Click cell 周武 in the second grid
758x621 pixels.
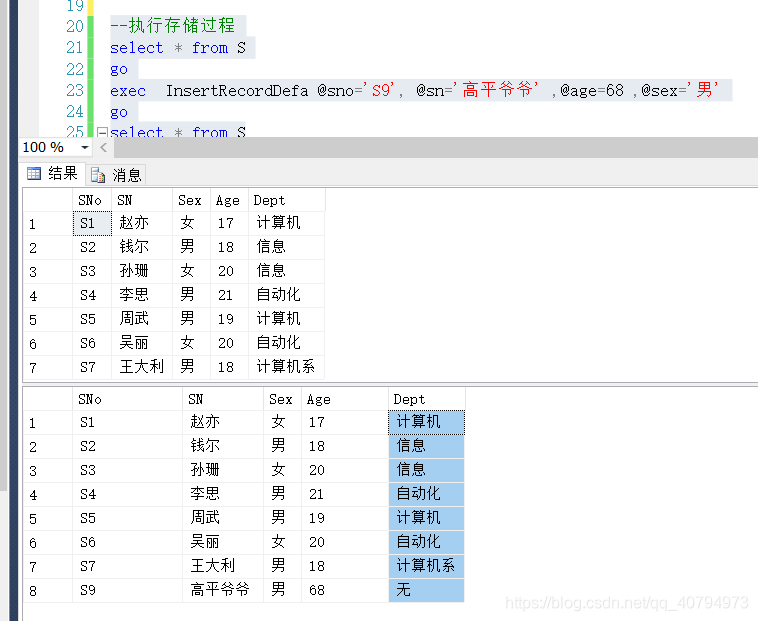click(223, 518)
